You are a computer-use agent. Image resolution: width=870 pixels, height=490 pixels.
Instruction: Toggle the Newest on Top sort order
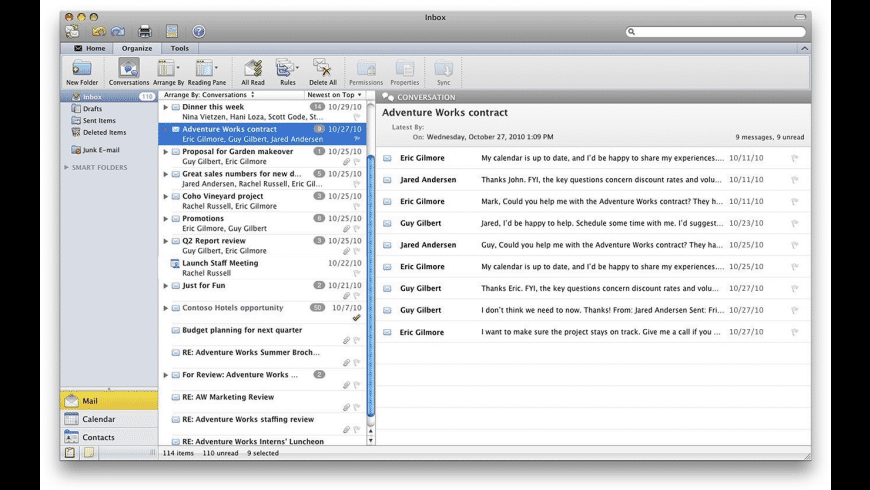click(334, 95)
